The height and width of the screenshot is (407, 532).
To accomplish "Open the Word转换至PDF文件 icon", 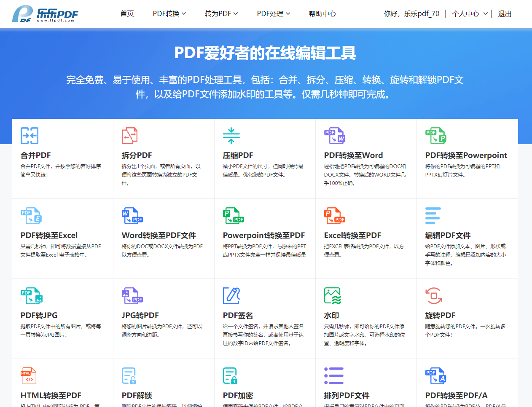I will pos(132,216).
